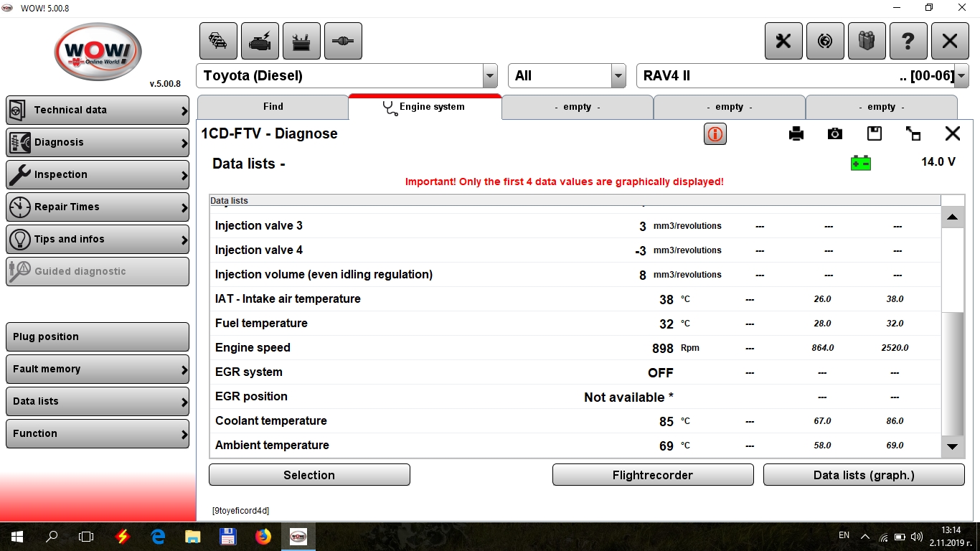
Task: Click the taskbar lightning bolt app icon
Action: point(123,536)
